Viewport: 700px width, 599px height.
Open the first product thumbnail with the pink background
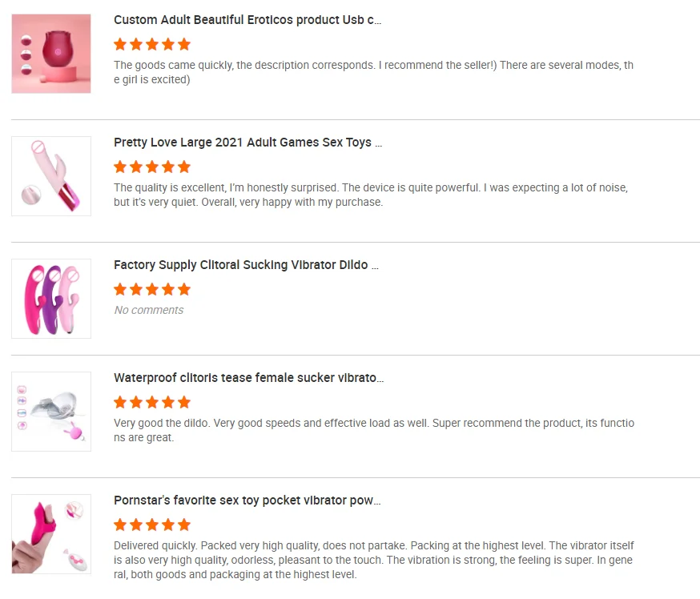51,54
